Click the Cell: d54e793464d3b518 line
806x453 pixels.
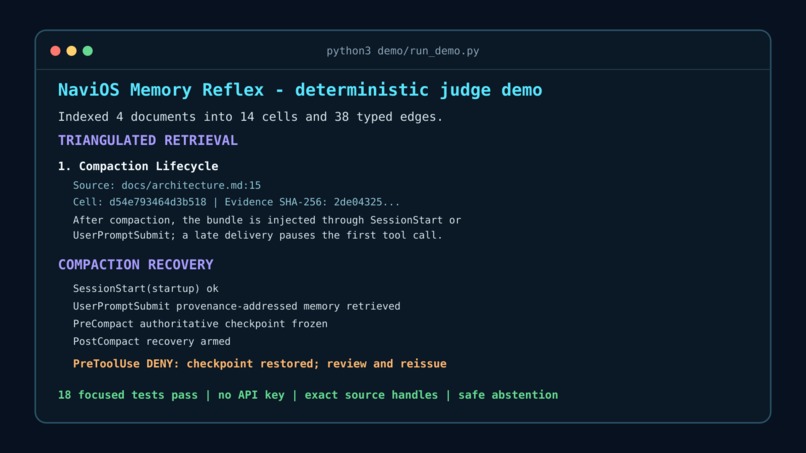click(x=236, y=202)
